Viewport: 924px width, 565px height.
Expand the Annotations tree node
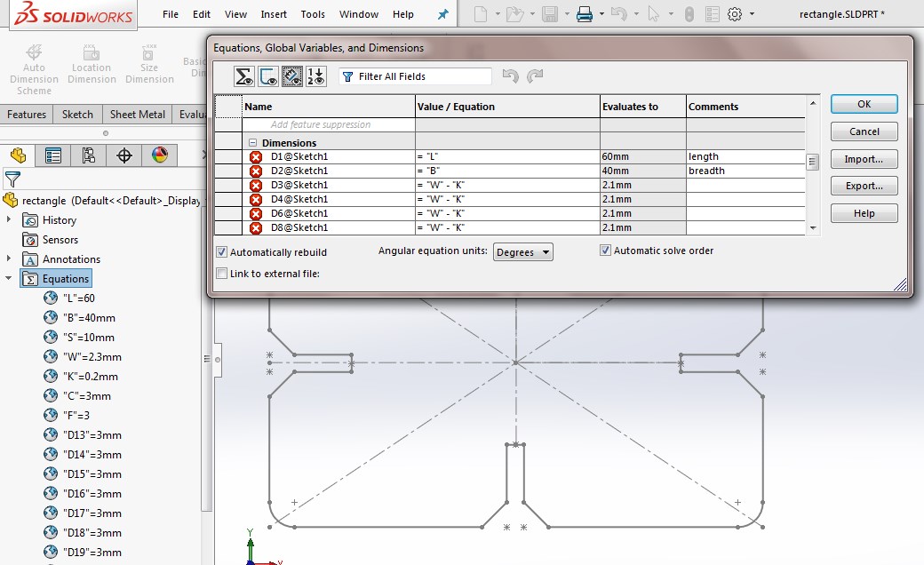coord(8,258)
